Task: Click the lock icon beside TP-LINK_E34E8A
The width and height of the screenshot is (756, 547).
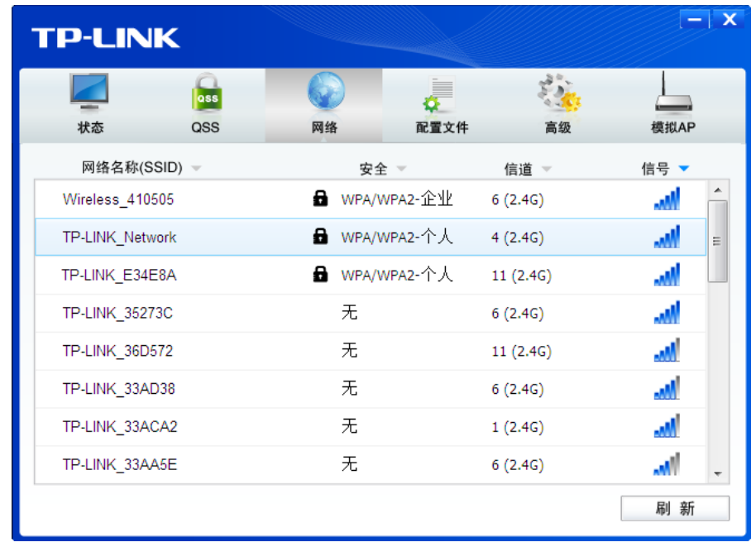Action: pos(320,274)
